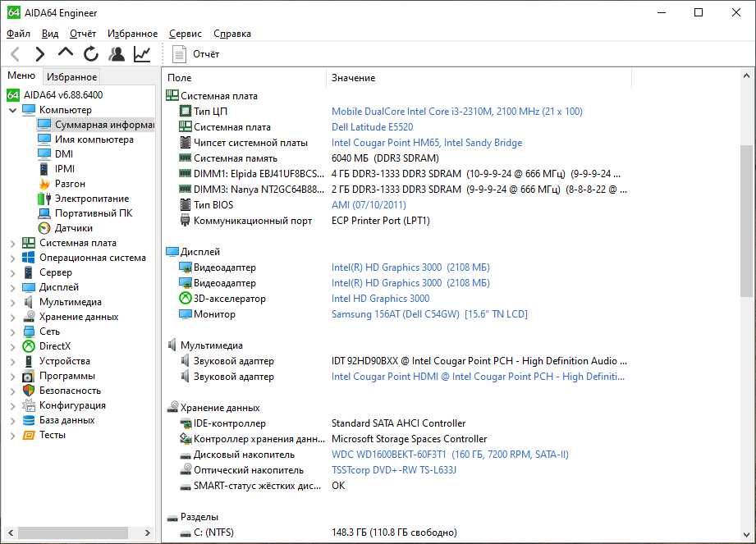Select the C: (NTFS) partition row
Screen dimensions: 756x544
(x=396, y=533)
